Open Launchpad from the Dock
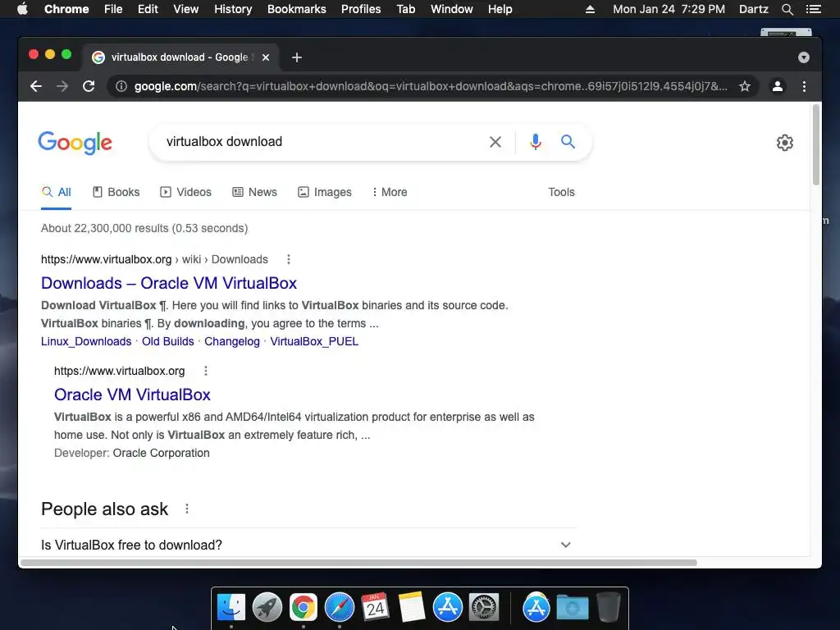This screenshot has height=630, width=840. tap(267, 608)
